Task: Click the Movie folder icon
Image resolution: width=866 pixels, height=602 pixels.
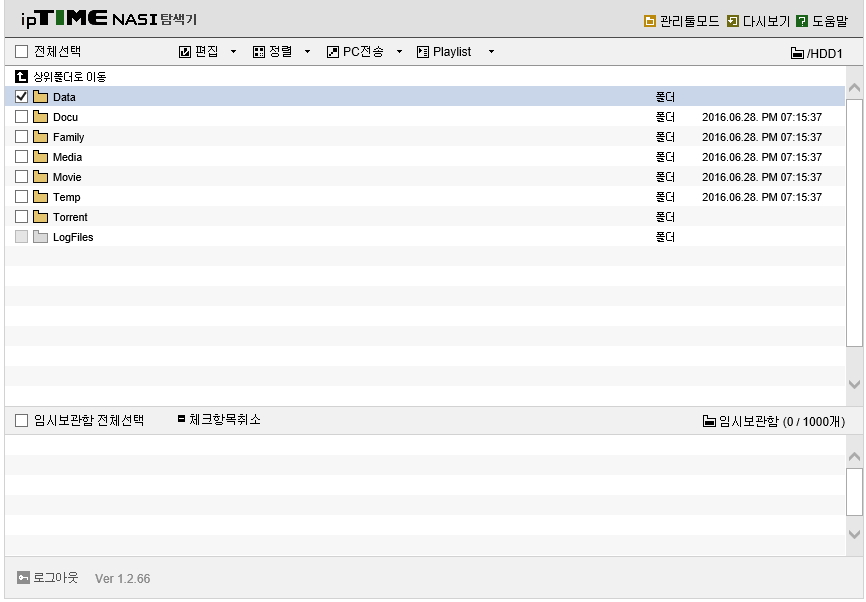Action: click(x=40, y=177)
